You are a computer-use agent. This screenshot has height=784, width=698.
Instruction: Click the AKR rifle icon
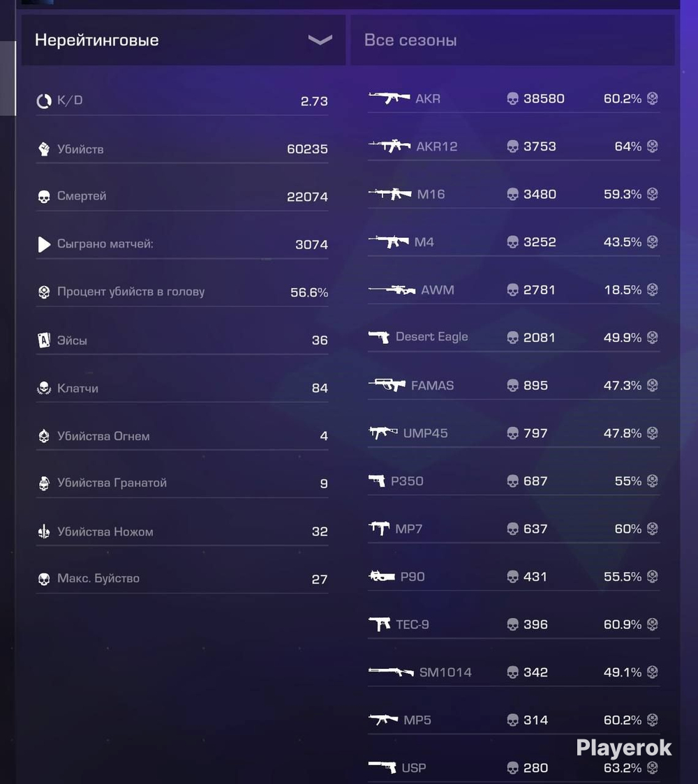(x=389, y=98)
